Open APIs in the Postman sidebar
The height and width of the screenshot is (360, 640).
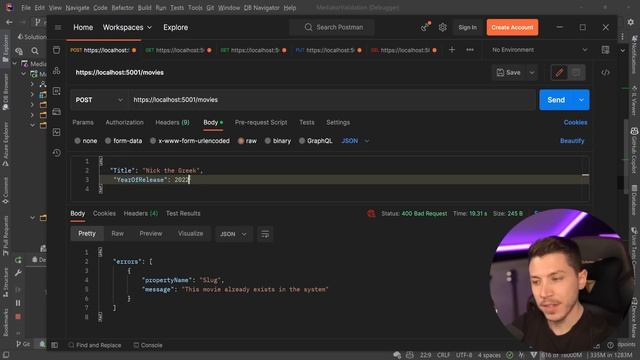coord(56,71)
